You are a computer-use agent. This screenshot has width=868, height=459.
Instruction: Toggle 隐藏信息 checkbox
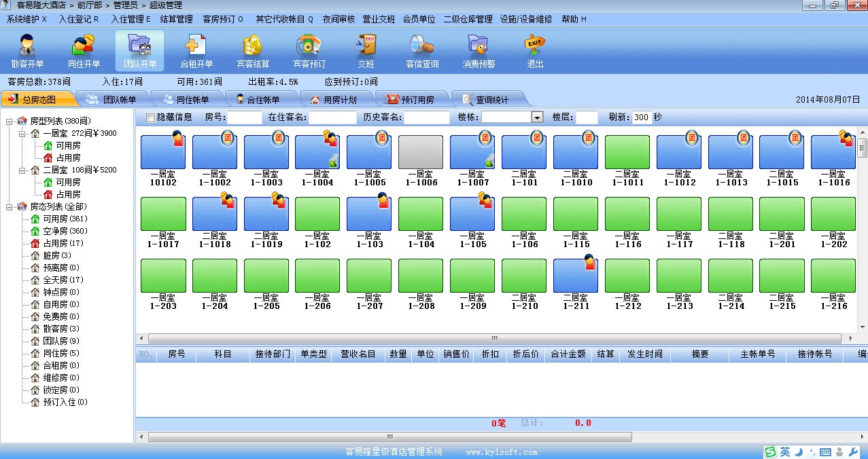click(x=151, y=117)
